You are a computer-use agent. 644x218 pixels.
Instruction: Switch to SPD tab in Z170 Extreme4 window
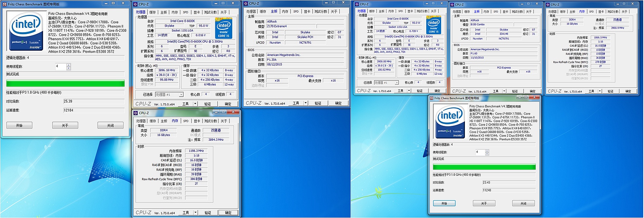coord(296,11)
